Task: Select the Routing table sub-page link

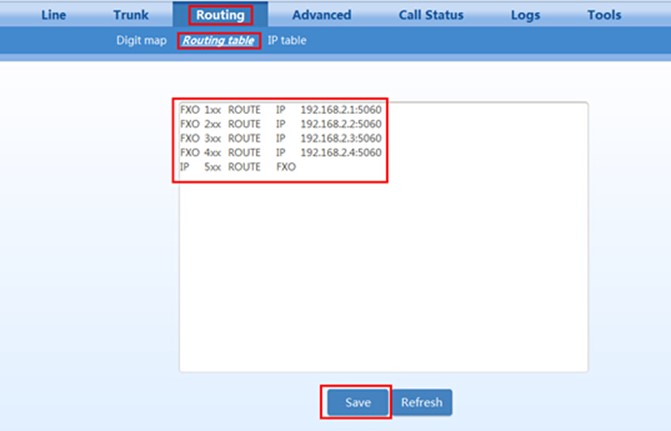Action: click(218, 41)
